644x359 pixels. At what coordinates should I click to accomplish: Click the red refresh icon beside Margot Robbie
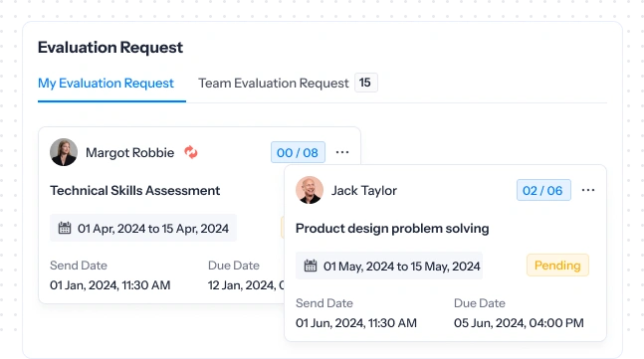(x=190, y=152)
